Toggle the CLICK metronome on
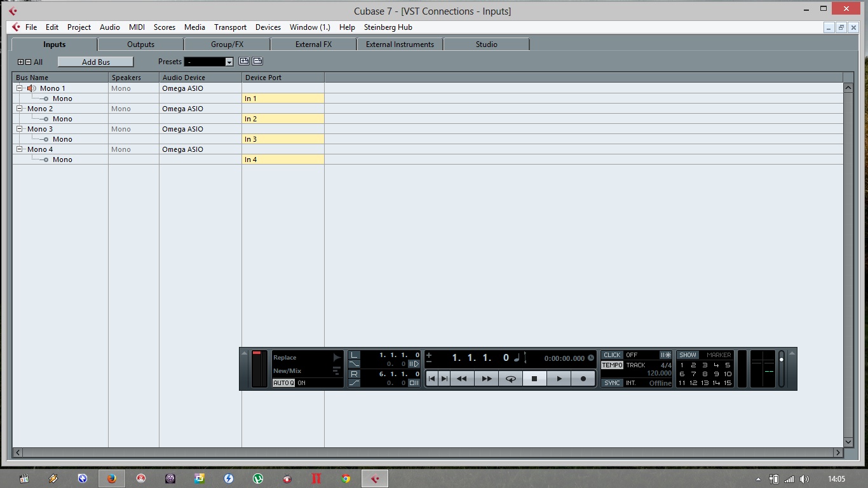868x488 pixels. tap(611, 355)
